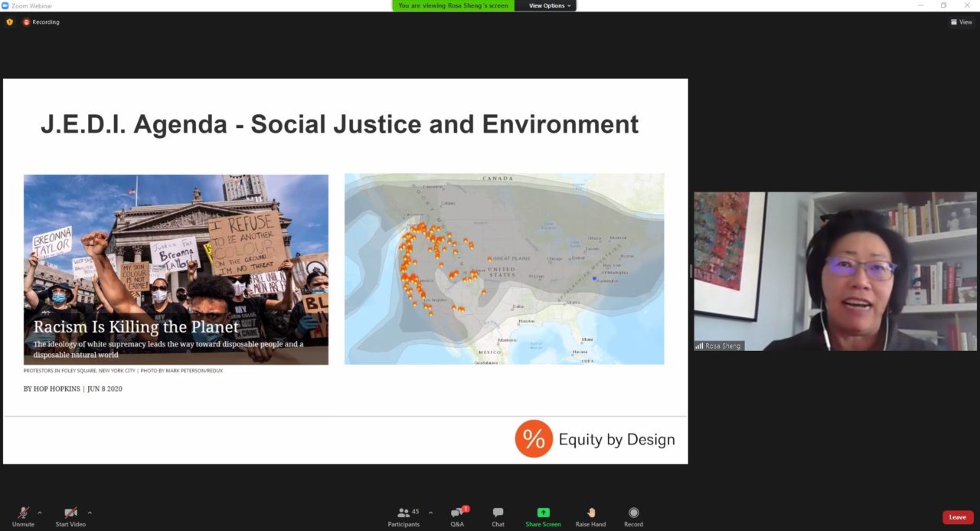This screenshot has height=531, width=980.
Task: Click the Zoom Webinar title bar logo
Action: [5, 5]
